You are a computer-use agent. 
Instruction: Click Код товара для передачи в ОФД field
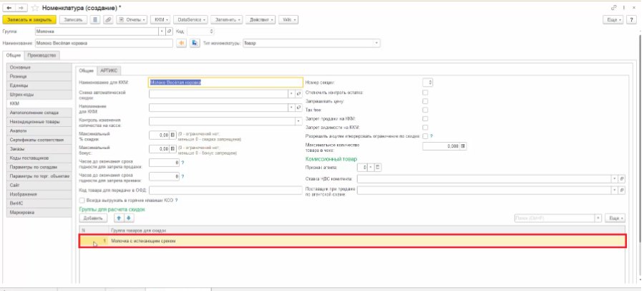[225, 190]
